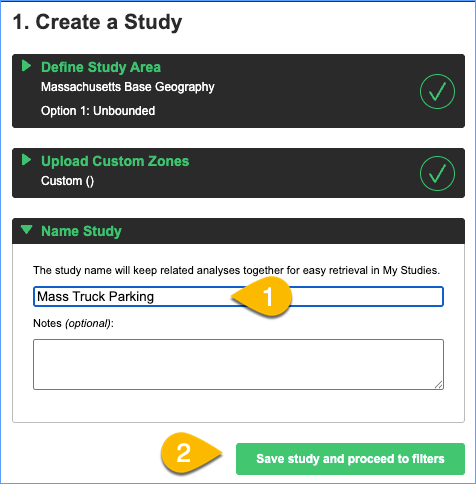
Task: Click the Custom () zones label
Action: click(67, 181)
